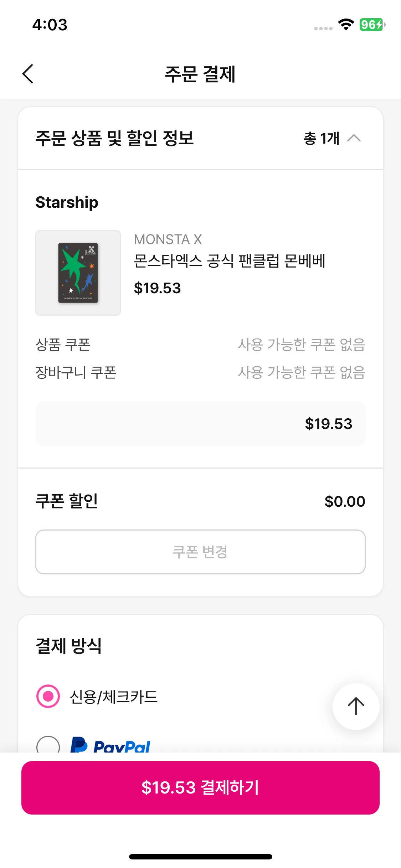Tap the 장바구니 쿠폰 coupon row

pos(200,372)
